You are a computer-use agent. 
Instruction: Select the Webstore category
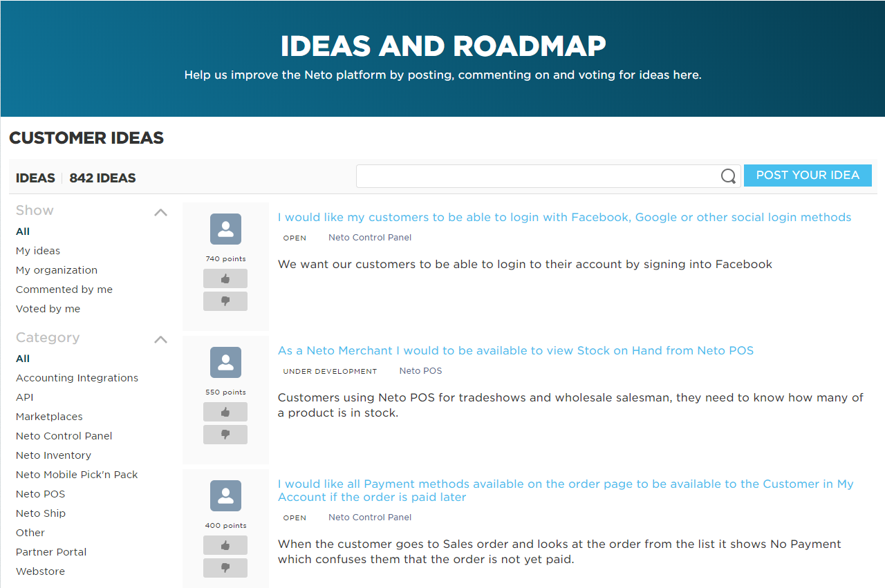40,571
